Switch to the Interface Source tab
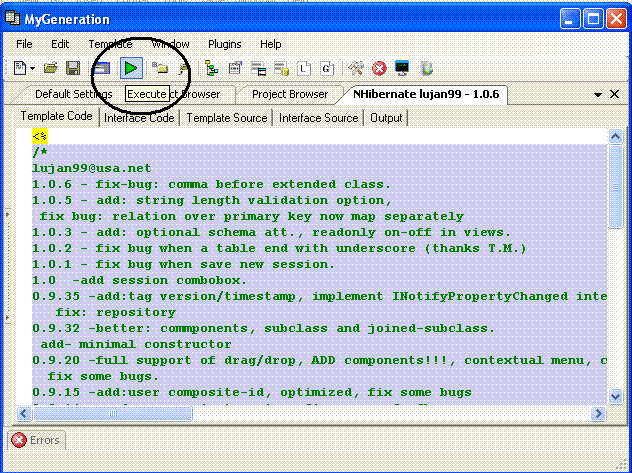The height and width of the screenshot is (473, 632). coord(318,118)
